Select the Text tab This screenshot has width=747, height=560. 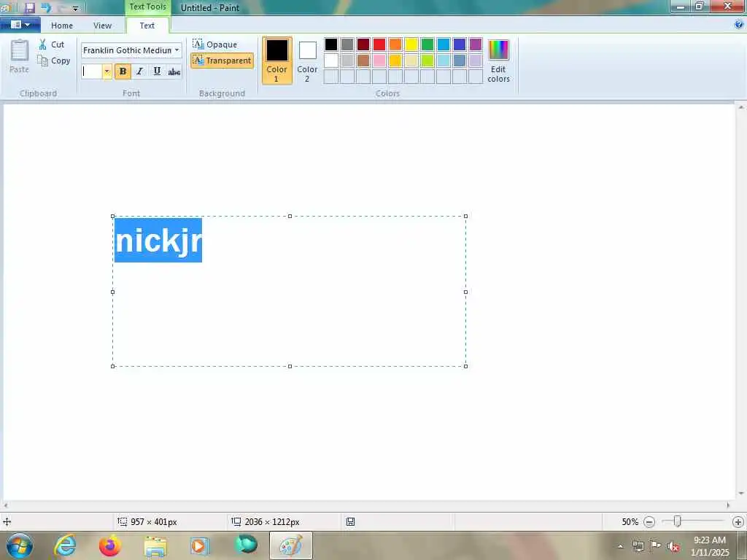[147, 26]
